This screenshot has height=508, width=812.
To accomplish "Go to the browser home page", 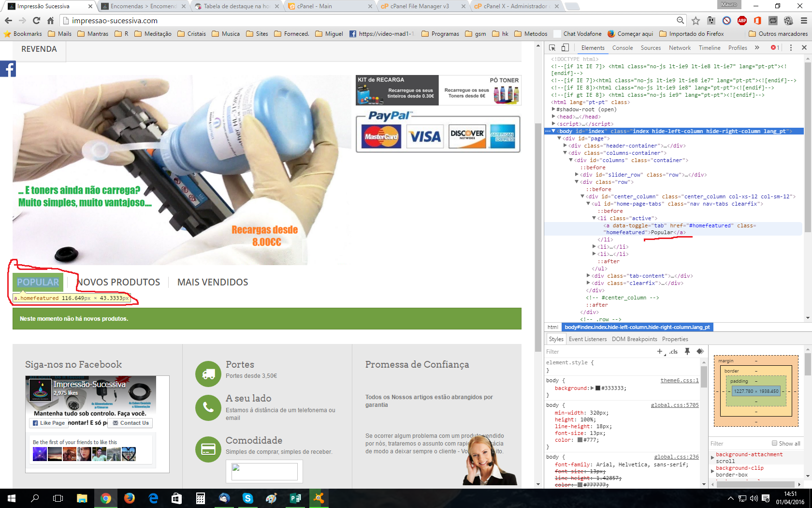I will point(50,20).
